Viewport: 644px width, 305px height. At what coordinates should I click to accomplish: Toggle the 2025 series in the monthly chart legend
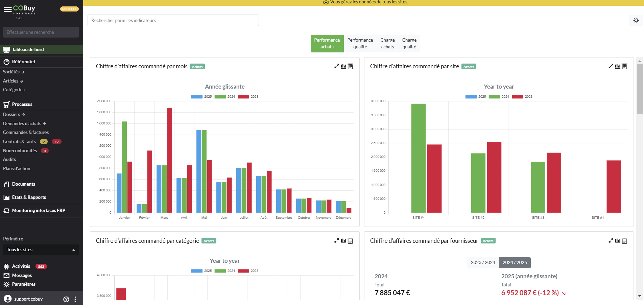pyautogui.click(x=201, y=97)
